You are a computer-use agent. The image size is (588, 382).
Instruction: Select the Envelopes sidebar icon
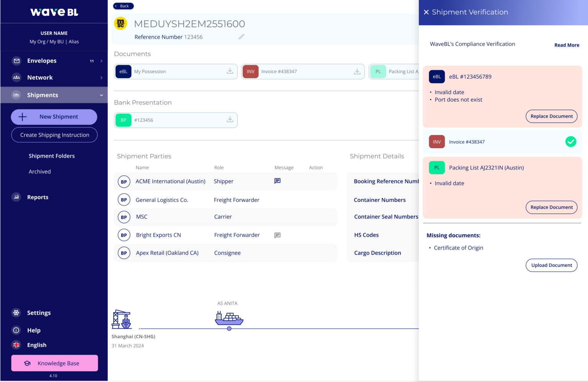click(x=16, y=60)
